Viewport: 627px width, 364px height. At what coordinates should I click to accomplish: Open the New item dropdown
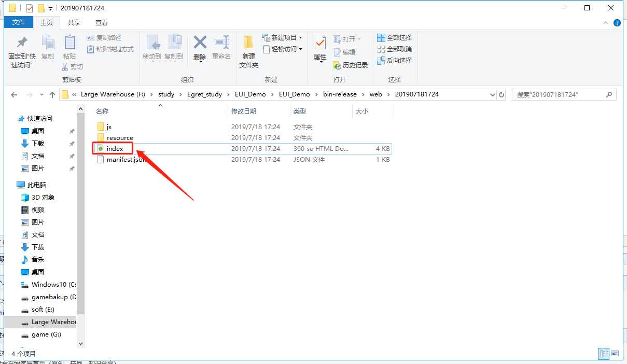[x=283, y=38]
